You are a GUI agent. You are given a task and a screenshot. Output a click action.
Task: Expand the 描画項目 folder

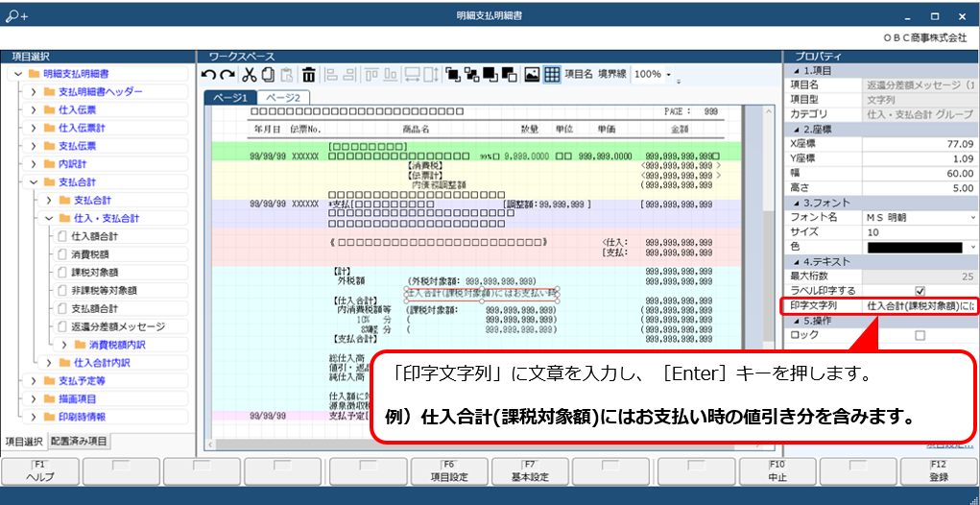click(x=34, y=398)
